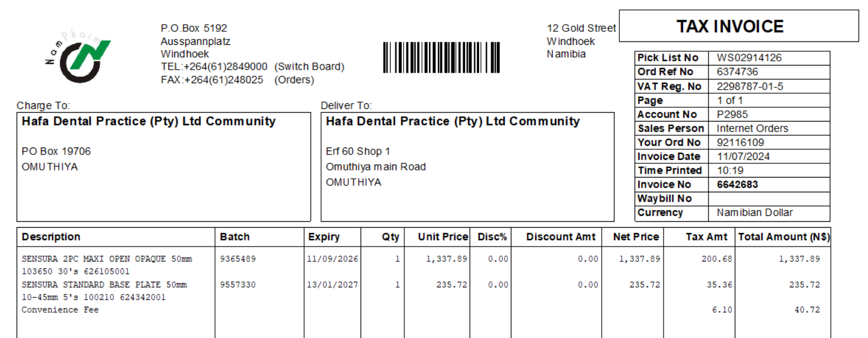
Task: Click the Batch column header
Action: tap(235, 237)
